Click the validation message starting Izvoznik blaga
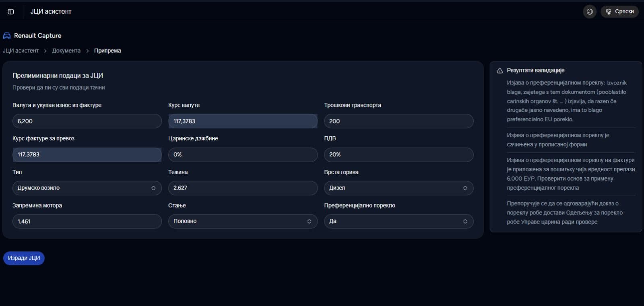The image size is (644, 306). click(x=567, y=101)
